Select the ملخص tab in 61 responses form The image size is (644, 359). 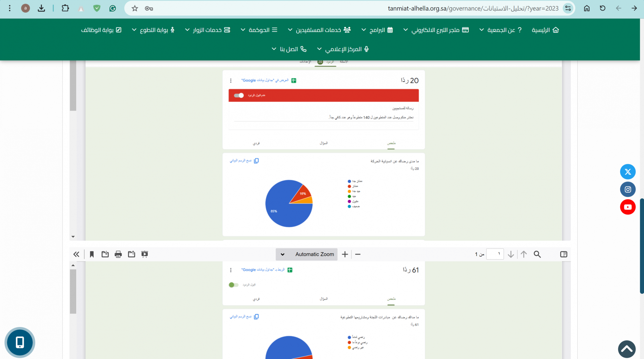pos(391,299)
